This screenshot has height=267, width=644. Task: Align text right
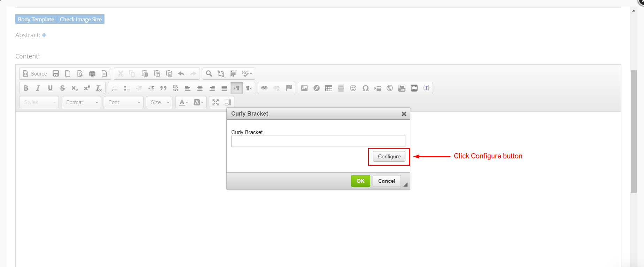click(212, 88)
